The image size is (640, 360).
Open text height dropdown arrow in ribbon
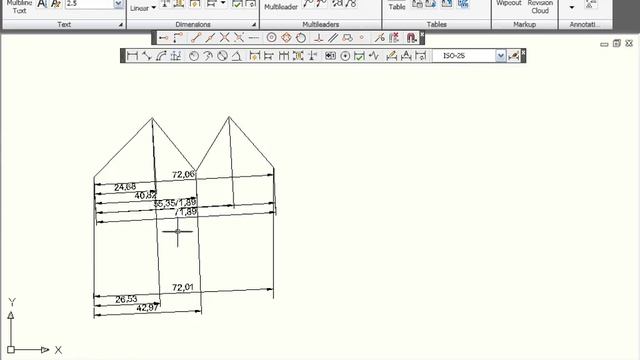click(118, 4)
